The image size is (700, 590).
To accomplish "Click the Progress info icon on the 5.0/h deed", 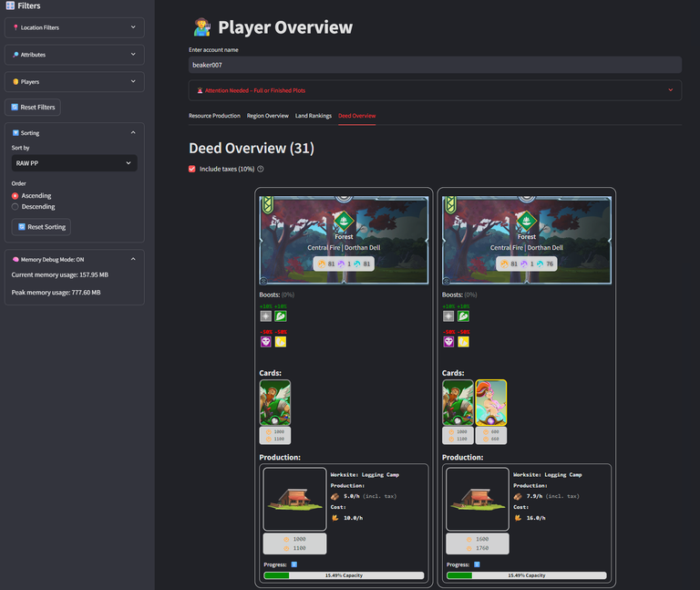I will pyautogui.click(x=293, y=564).
